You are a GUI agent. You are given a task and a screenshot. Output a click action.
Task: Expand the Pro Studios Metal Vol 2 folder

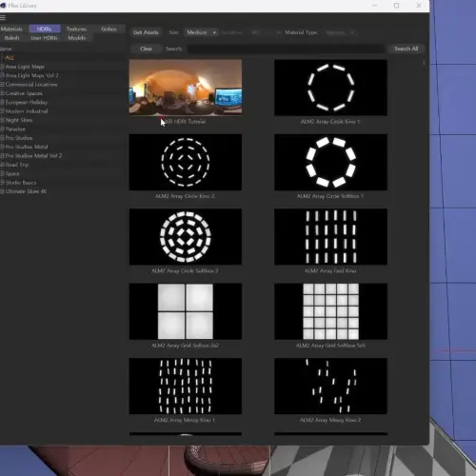click(2, 156)
